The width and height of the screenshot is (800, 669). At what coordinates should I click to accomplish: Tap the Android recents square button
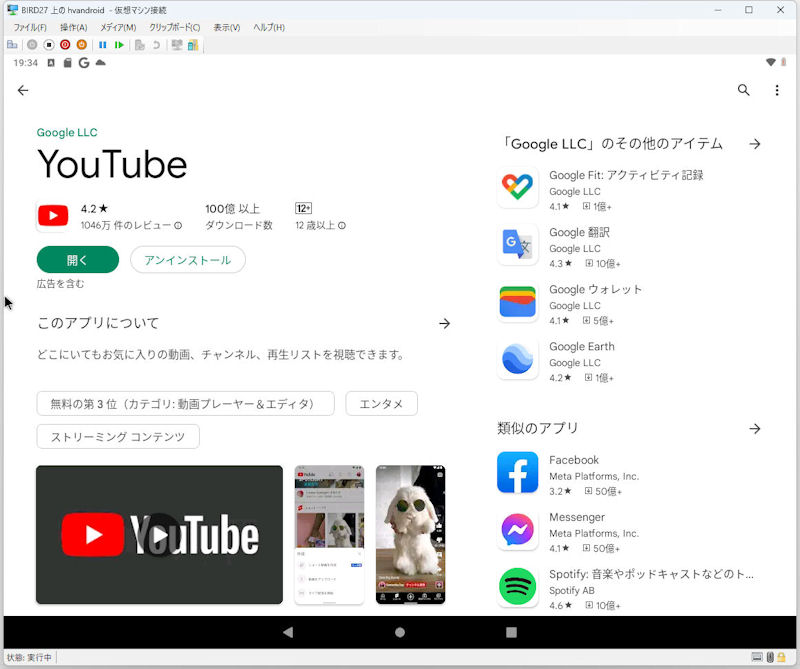pos(511,632)
